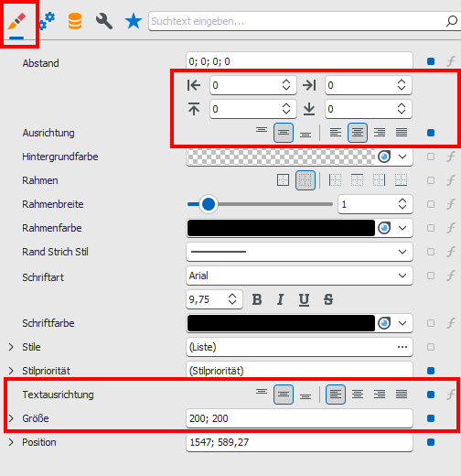461x476 pixels.
Task: Expand the Hintergrundfarbe dropdown arrow
Action: [x=402, y=157]
